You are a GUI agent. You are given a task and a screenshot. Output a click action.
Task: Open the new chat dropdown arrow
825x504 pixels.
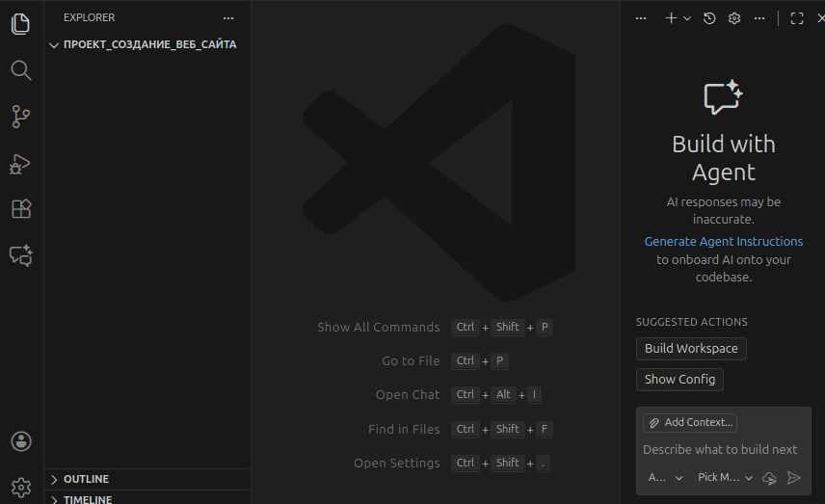pyautogui.click(x=687, y=18)
